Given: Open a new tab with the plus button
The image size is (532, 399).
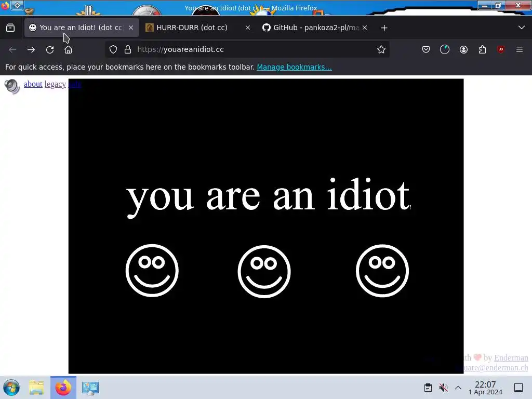Looking at the screenshot, I should 384,28.
